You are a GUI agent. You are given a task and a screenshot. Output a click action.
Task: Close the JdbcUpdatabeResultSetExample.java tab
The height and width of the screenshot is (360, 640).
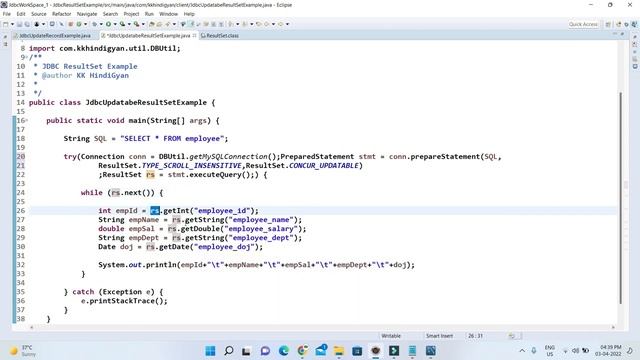(x=194, y=36)
